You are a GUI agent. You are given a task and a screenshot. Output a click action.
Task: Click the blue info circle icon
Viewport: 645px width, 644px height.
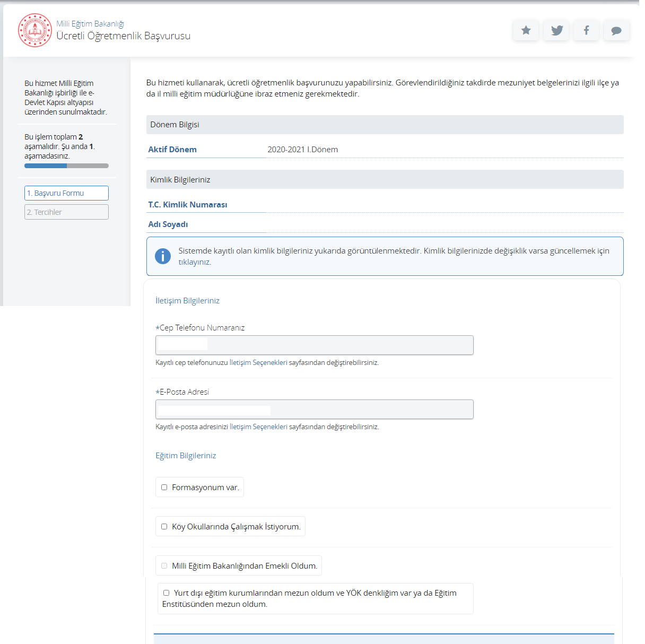[163, 256]
